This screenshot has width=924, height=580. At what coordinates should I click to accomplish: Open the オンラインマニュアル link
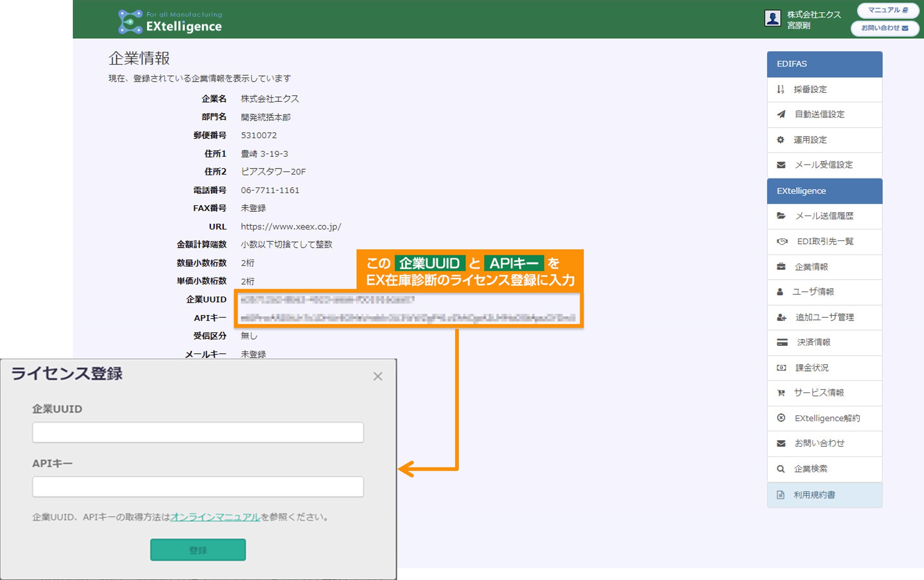[x=215, y=517]
